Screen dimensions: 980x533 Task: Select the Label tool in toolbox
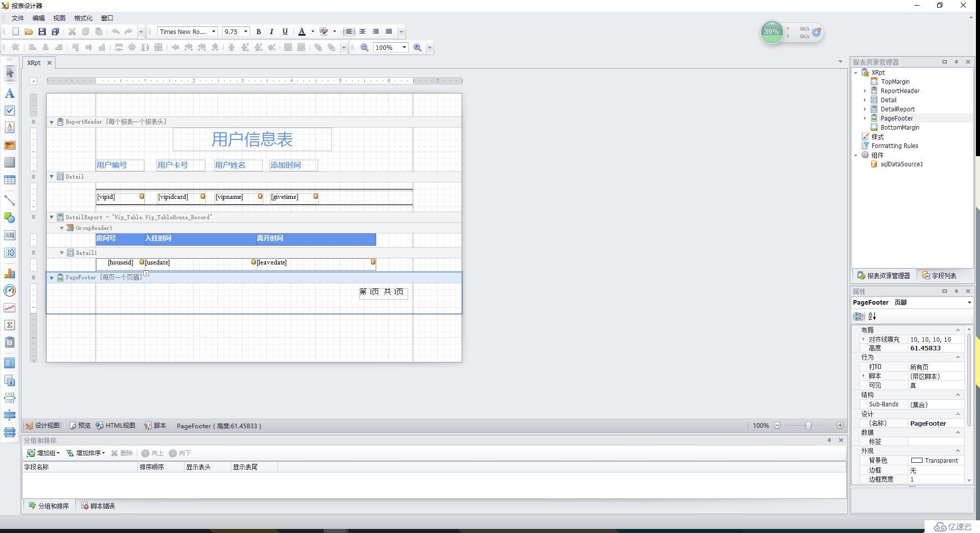(x=10, y=94)
